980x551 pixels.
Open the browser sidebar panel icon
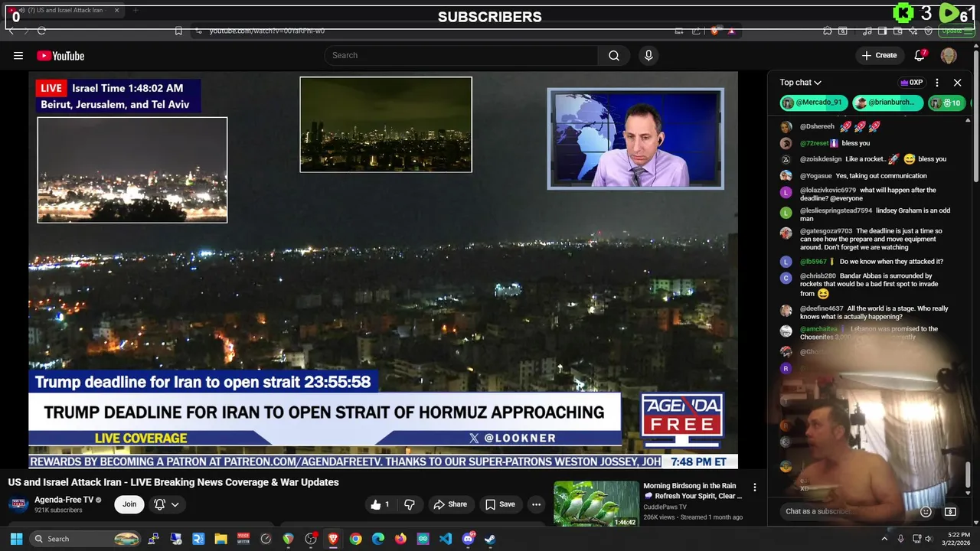(882, 31)
